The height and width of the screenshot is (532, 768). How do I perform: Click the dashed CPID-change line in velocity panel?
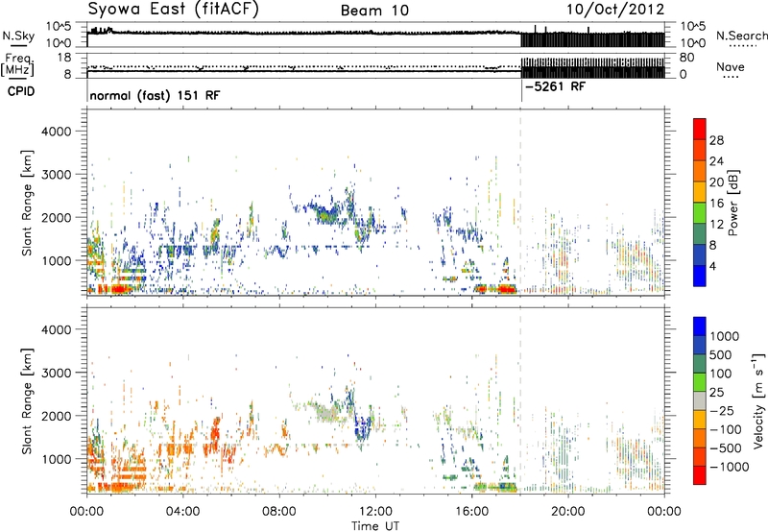(520, 400)
